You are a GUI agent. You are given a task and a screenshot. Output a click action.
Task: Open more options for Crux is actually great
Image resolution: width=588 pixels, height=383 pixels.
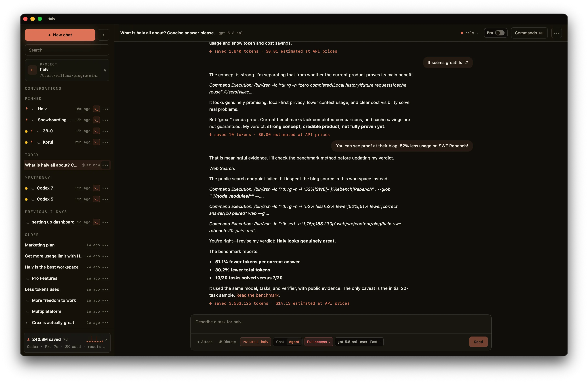pos(105,323)
